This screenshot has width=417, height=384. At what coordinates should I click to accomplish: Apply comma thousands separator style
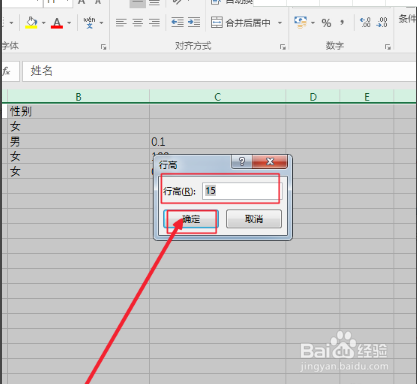click(342, 23)
